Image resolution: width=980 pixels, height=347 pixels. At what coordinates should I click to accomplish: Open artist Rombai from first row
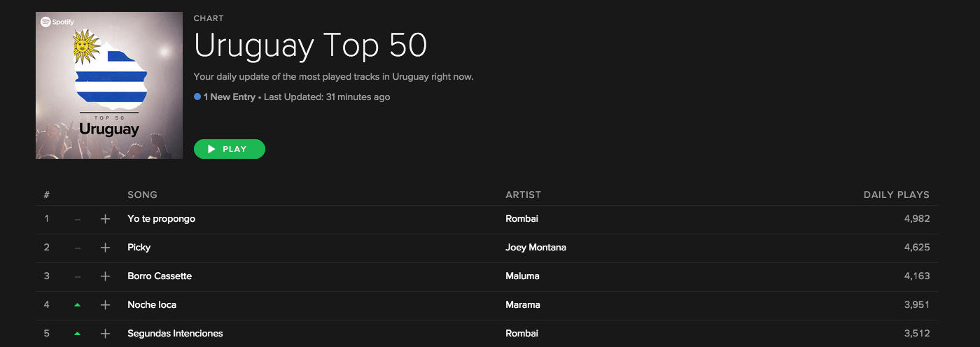pos(521,219)
